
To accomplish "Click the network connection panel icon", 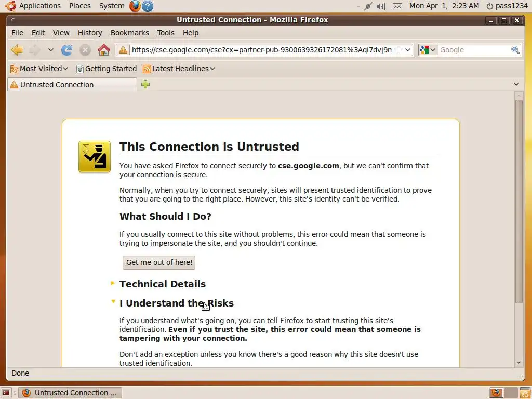I will tap(368, 6).
